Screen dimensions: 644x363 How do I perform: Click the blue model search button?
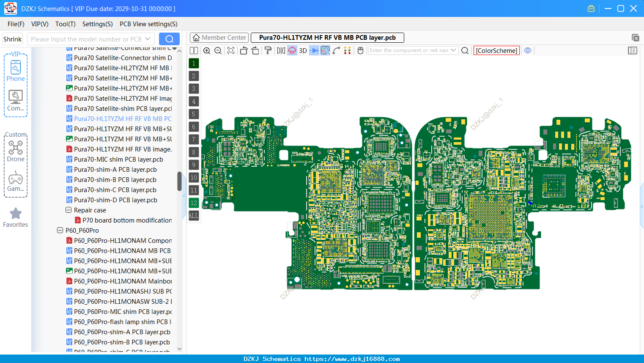169,39
